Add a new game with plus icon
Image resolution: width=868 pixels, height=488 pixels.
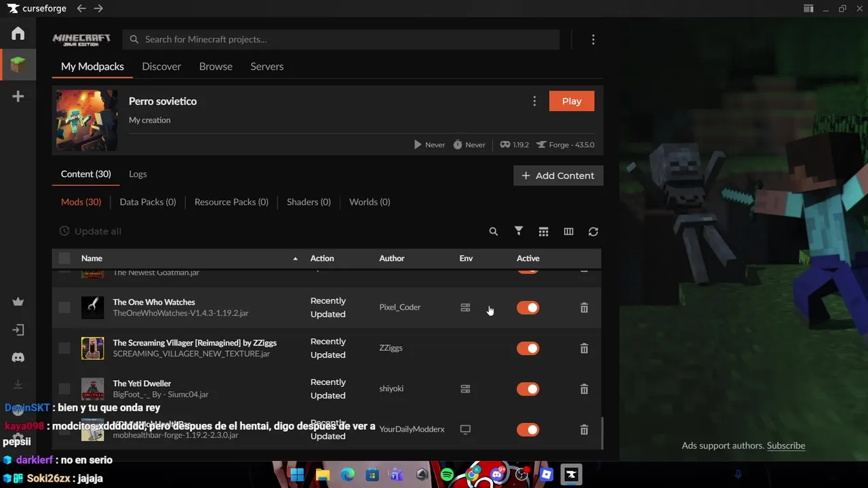coord(18,96)
